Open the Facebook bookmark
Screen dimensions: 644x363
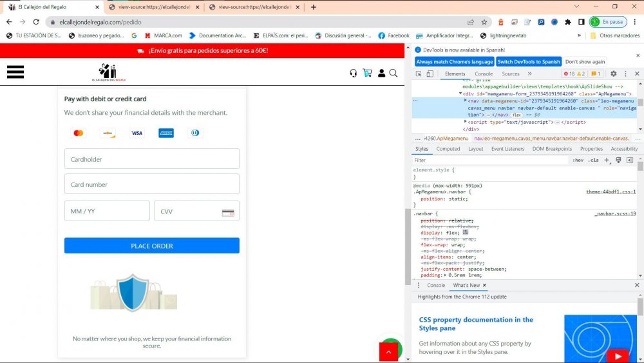point(393,35)
